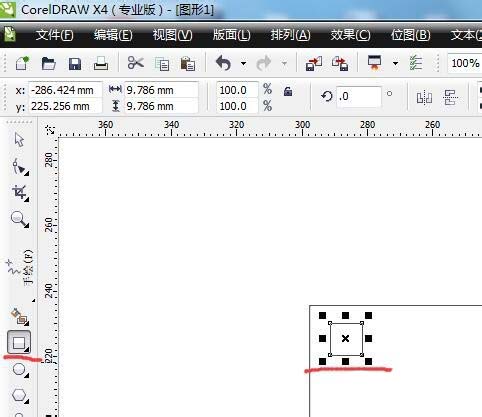
Task: Select the Ellipse tool
Action: [x=20, y=369]
